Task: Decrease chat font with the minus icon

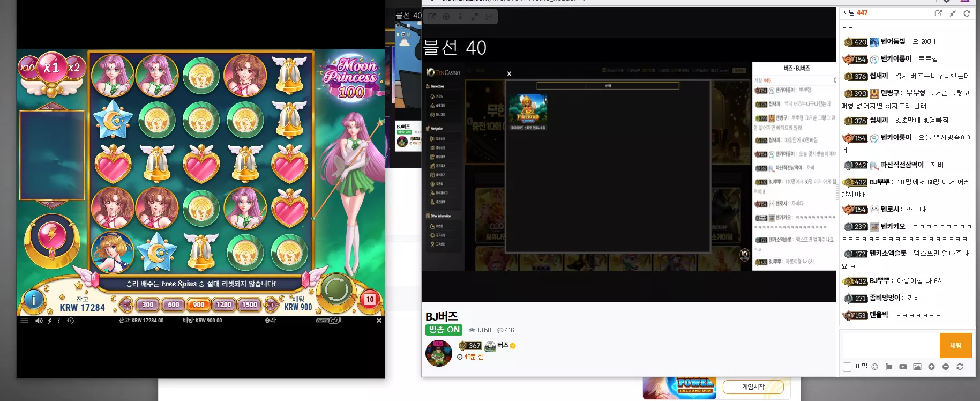Action: point(946,367)
